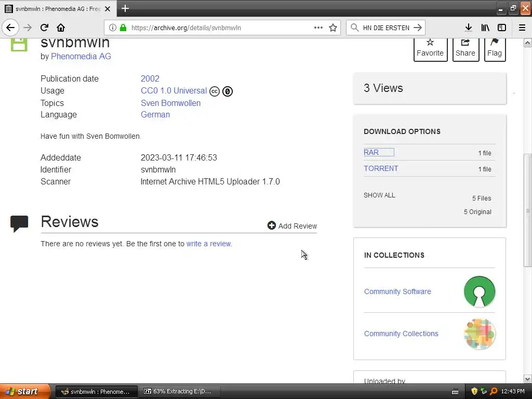
Task: Open the Library bookmarks and history menu
Action: click(485, 28)
